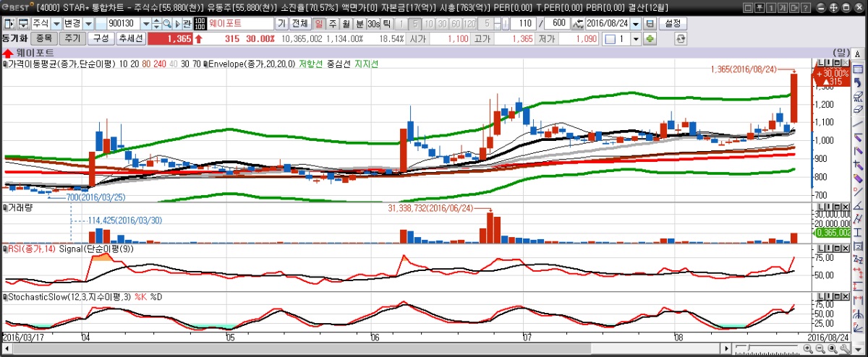Image resolution: width=868 pixels, height=357 pixels.
Task: Click the zoom-in magnifier at bottom right
Action: (x=807, y=350)
